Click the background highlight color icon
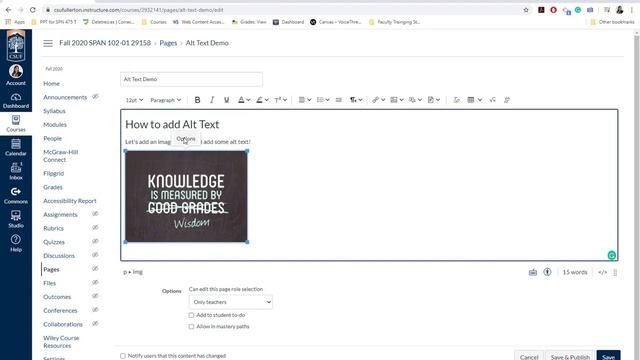The image size is (640, 360). 259,100
